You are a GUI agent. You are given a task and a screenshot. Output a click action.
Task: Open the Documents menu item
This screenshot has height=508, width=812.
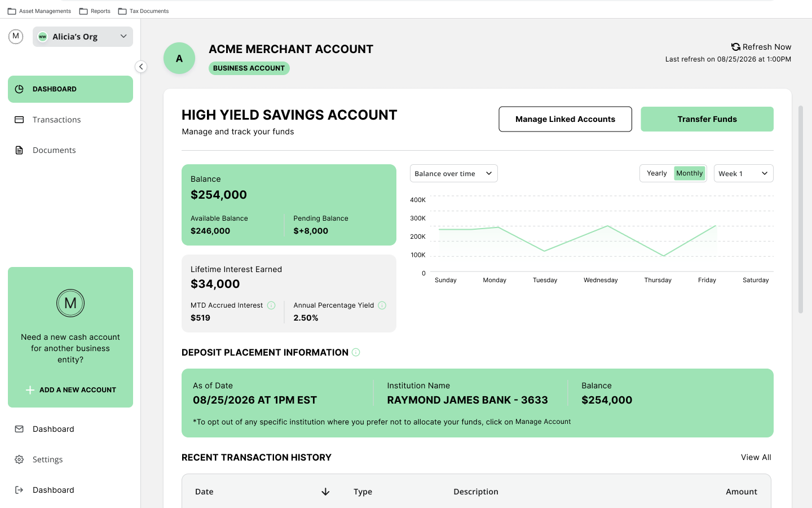coord(70,150)
